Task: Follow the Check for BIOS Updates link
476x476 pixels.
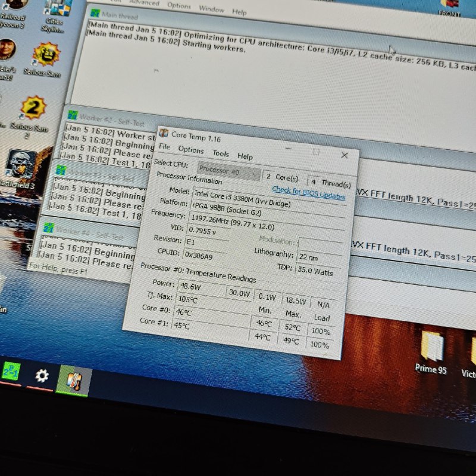Action: tap(308, 192)
